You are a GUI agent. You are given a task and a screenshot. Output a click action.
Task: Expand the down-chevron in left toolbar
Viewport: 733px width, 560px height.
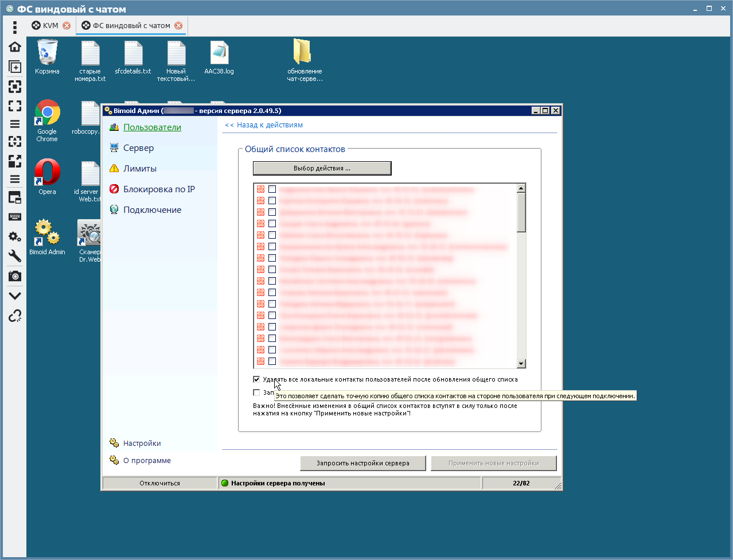(x=15, y=296)
